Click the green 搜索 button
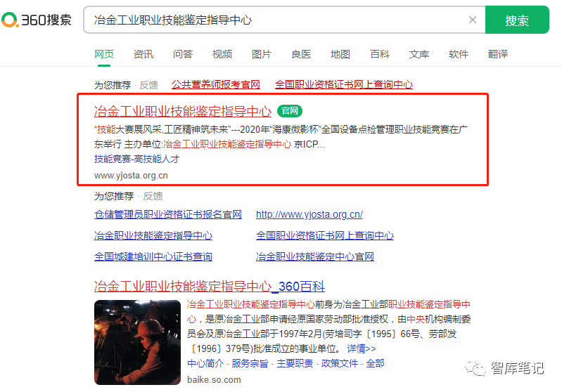 point(517,20)
